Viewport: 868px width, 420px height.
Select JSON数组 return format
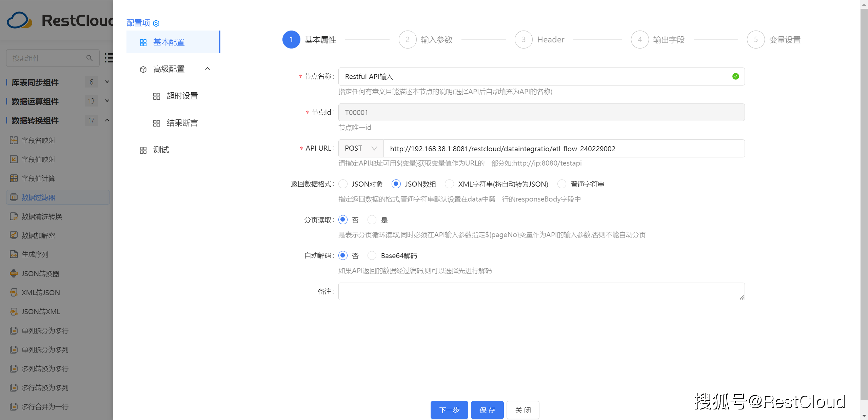click(x=396, y=184)
